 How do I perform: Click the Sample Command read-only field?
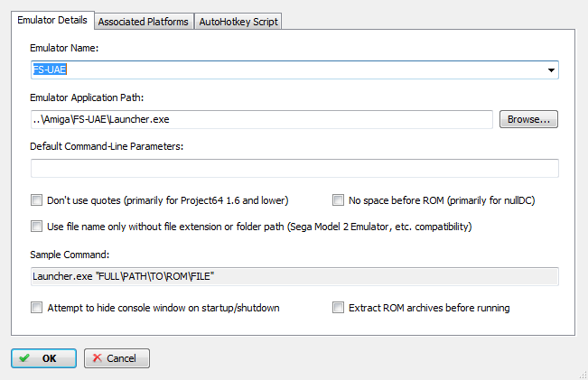pyautogui.click(x=294, y=276)
